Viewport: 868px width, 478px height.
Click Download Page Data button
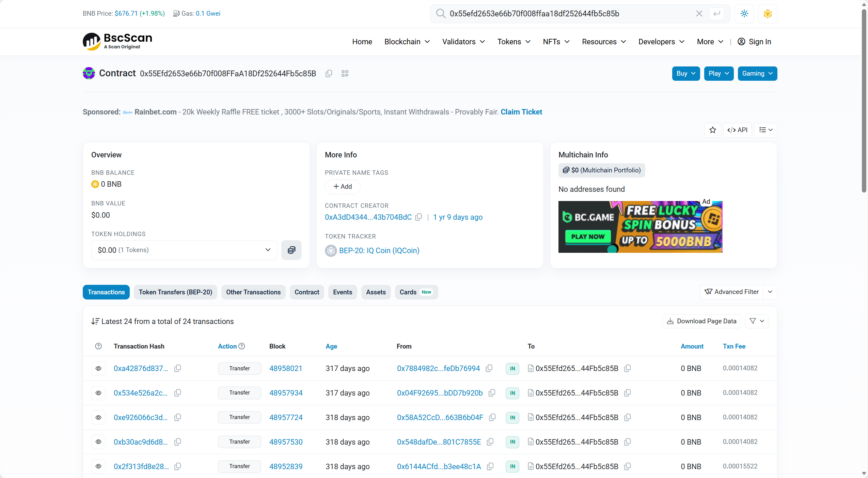point(701,321)
